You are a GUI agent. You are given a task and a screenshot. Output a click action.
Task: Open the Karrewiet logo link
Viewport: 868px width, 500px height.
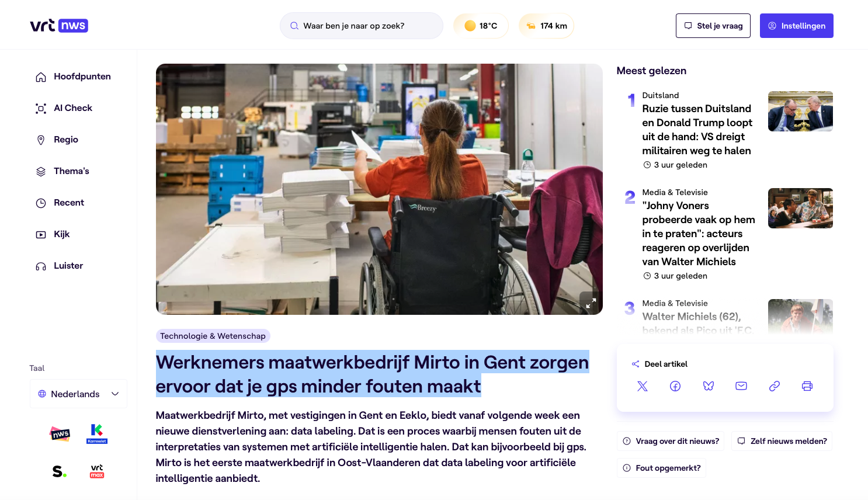(97, 433)
